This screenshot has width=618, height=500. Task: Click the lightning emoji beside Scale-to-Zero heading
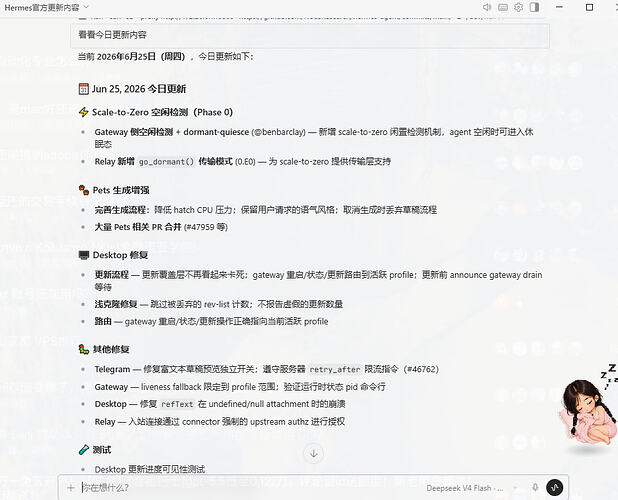click(84, 112)
